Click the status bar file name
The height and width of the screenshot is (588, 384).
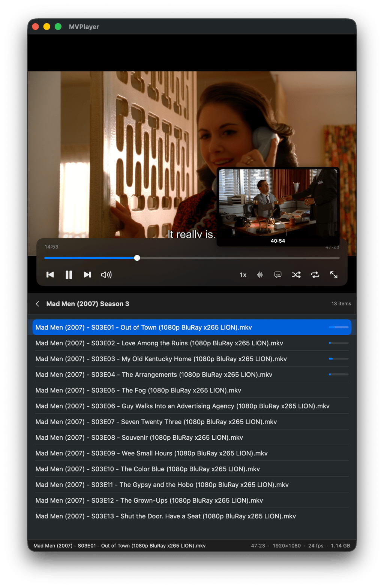[x=120, y=546]
